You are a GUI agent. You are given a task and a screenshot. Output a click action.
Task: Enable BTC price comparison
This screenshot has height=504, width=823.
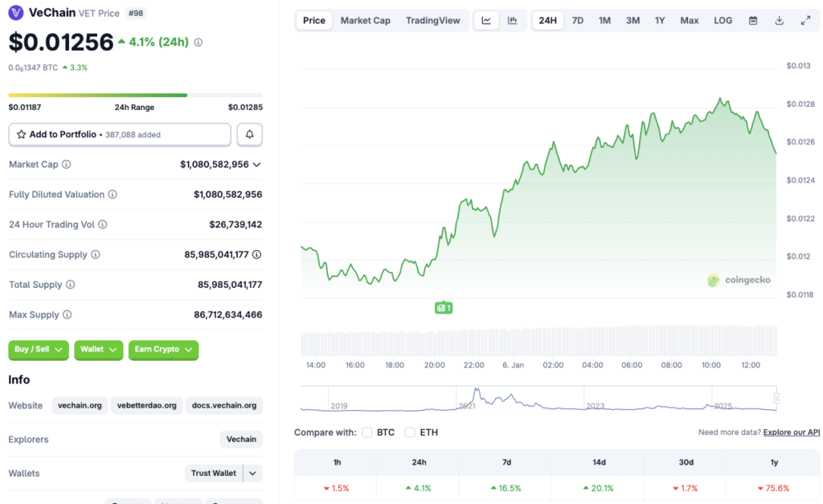[366, 432]
